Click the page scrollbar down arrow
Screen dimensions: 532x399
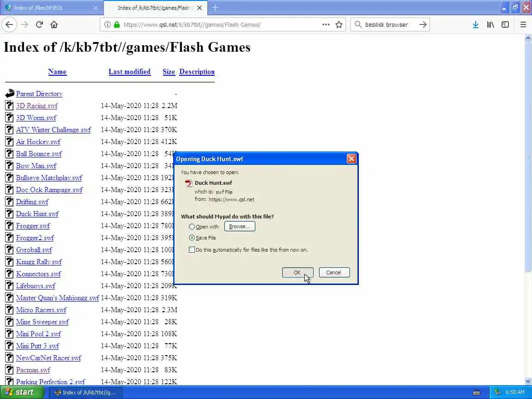[x=528, y=381]
